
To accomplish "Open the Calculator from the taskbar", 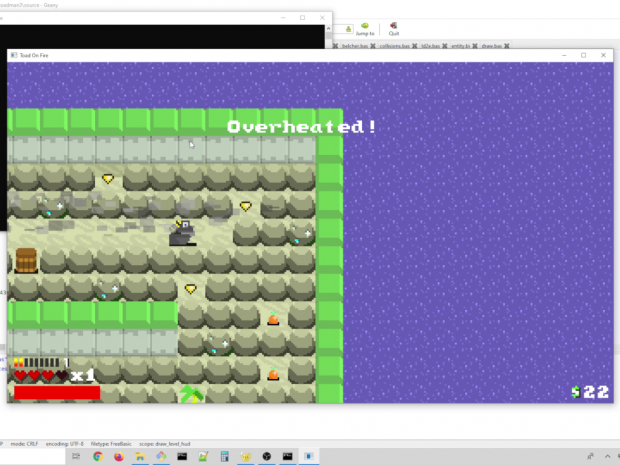I will click(224, 456).
